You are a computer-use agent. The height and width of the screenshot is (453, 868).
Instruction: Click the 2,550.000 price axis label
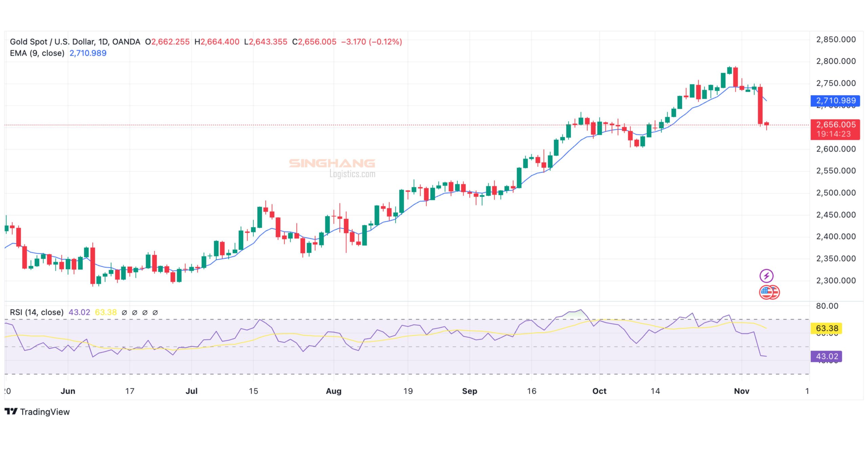[836, 171]
